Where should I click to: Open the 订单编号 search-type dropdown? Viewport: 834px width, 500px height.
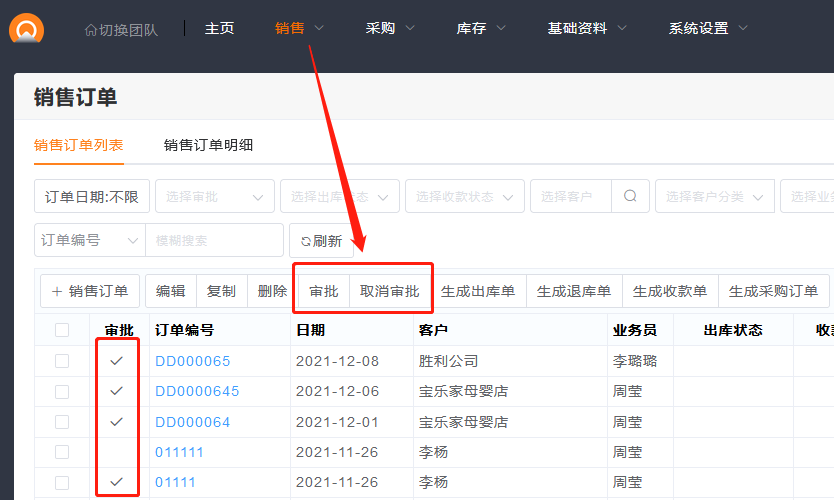click(89, 241)
